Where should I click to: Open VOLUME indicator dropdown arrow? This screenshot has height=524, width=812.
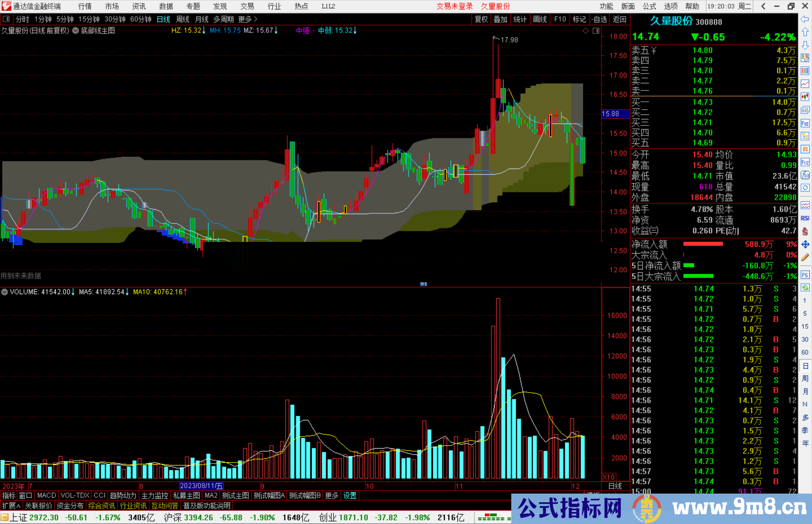[5, 292]
